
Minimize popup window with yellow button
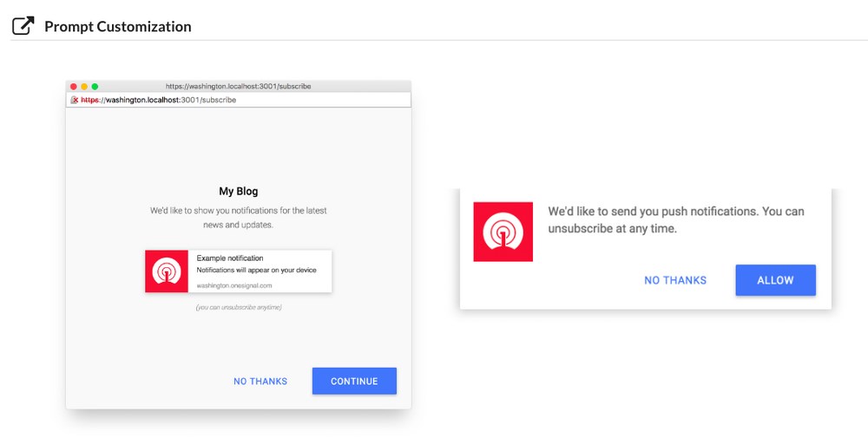84,87
